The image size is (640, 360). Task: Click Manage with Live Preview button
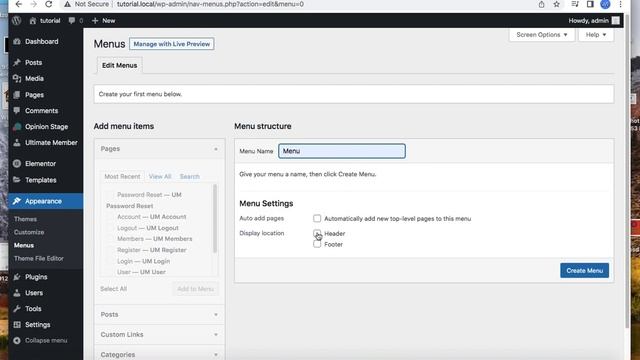pyautogui.click(x=171, y=44)
